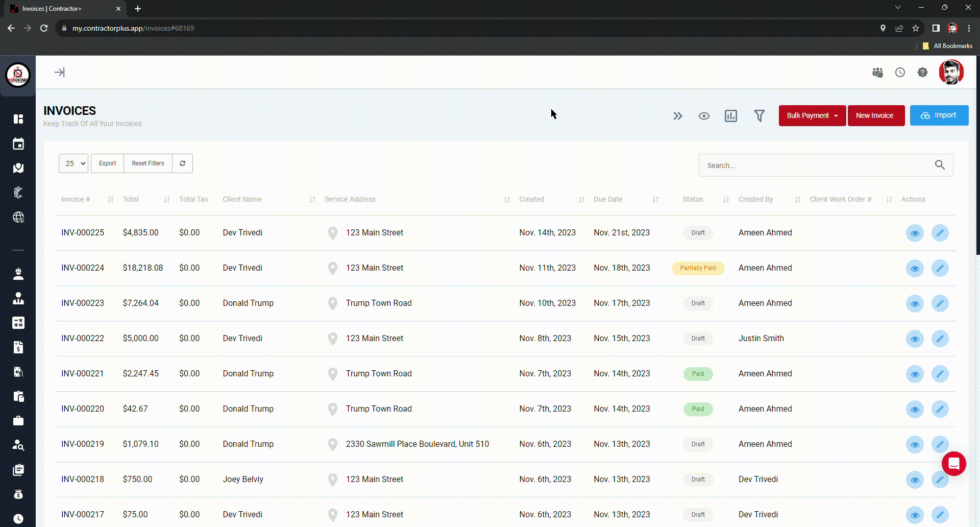Open the calendar icon in sidebar
The image size is (980, 527).
tap(18, 144)
